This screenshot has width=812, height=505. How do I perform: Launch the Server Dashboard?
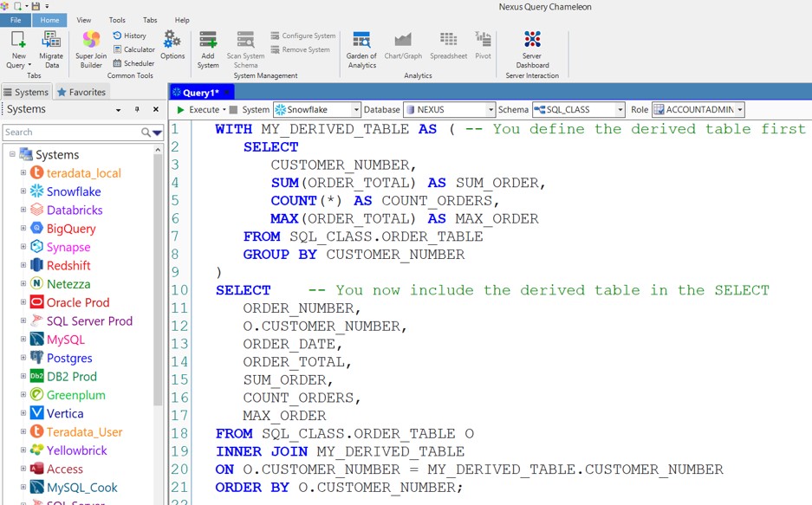[532, 48]
